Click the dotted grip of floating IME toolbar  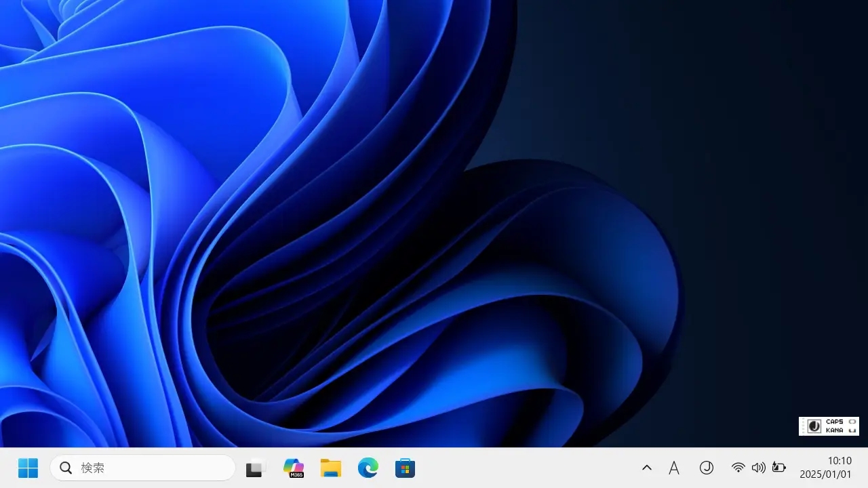(x=804, y=426)
